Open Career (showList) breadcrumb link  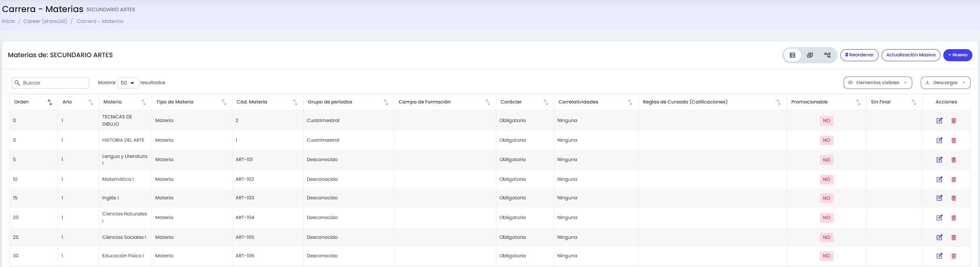tap(45, 21)
